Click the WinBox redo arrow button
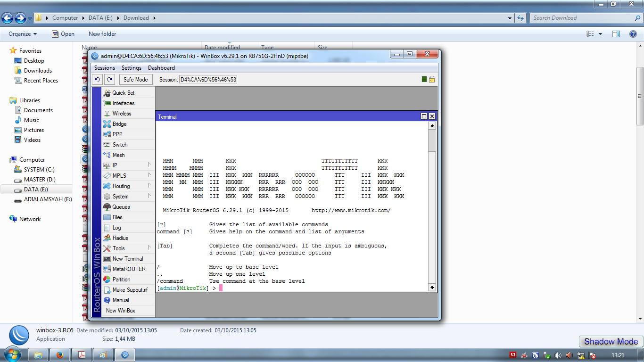The height and width of the screenshot is (362, 644). tap(109, 80)
